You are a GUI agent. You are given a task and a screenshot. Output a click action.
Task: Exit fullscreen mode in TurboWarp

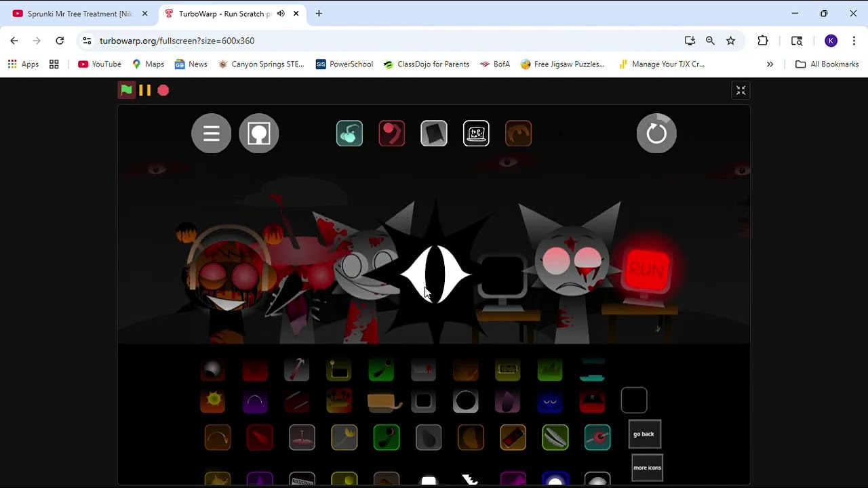pos(741,90)
